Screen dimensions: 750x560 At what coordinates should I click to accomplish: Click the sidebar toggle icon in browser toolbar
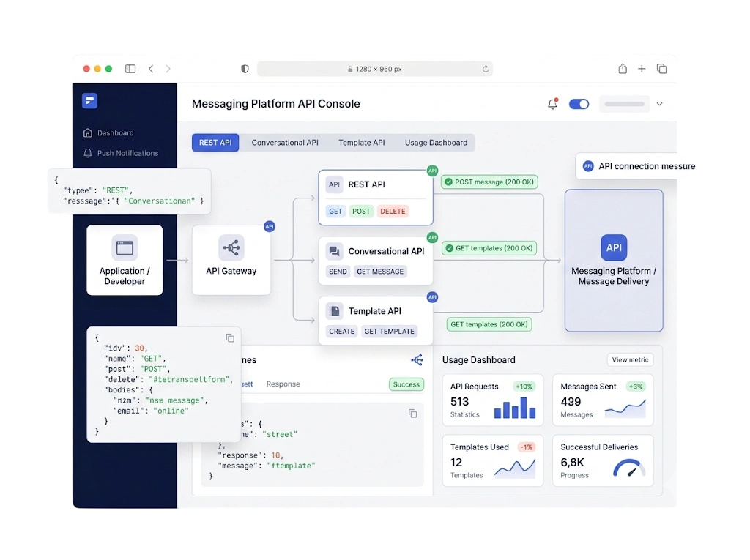coord(130,69)
